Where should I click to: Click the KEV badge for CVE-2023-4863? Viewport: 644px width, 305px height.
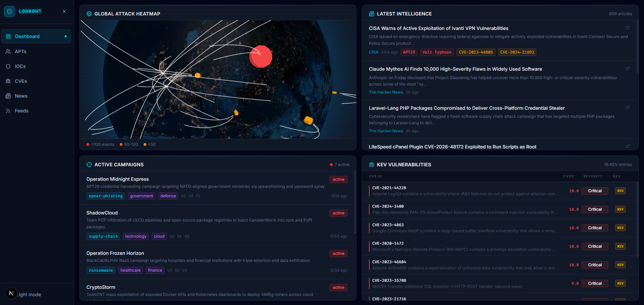[620, 228]
